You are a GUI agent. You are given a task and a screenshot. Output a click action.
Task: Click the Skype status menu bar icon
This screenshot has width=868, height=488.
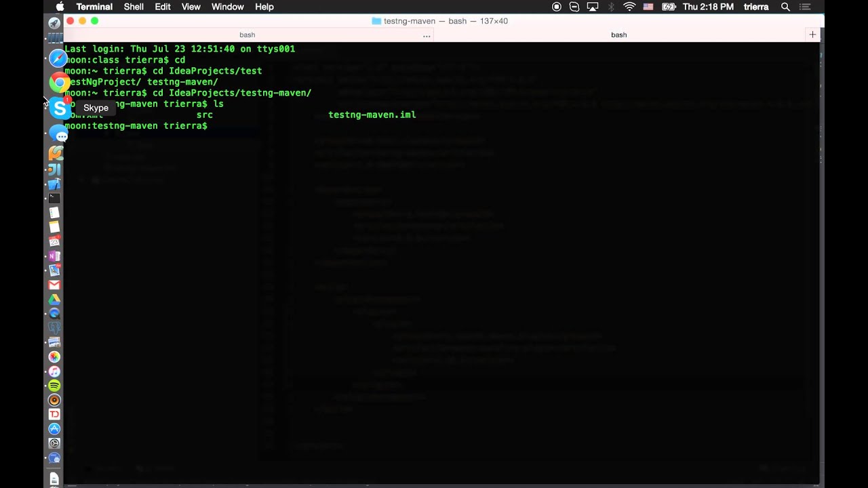[574, 7]
